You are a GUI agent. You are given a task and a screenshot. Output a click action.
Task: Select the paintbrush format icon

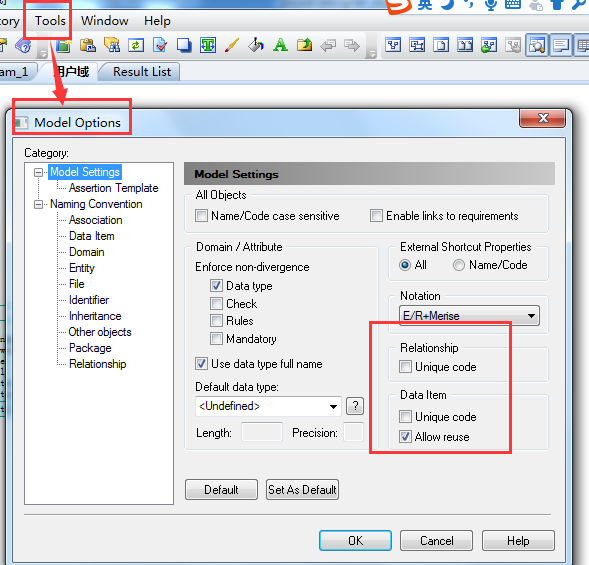(232, 45)
